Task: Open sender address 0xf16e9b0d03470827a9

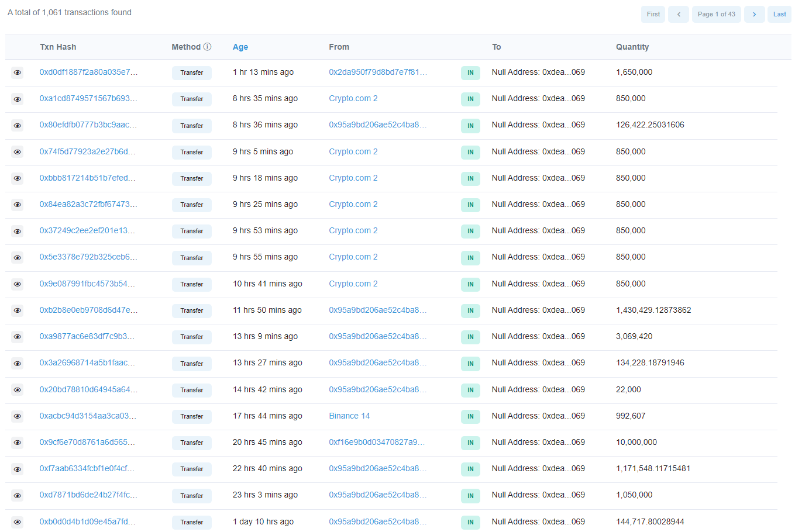Action: [x=377, y=442]
